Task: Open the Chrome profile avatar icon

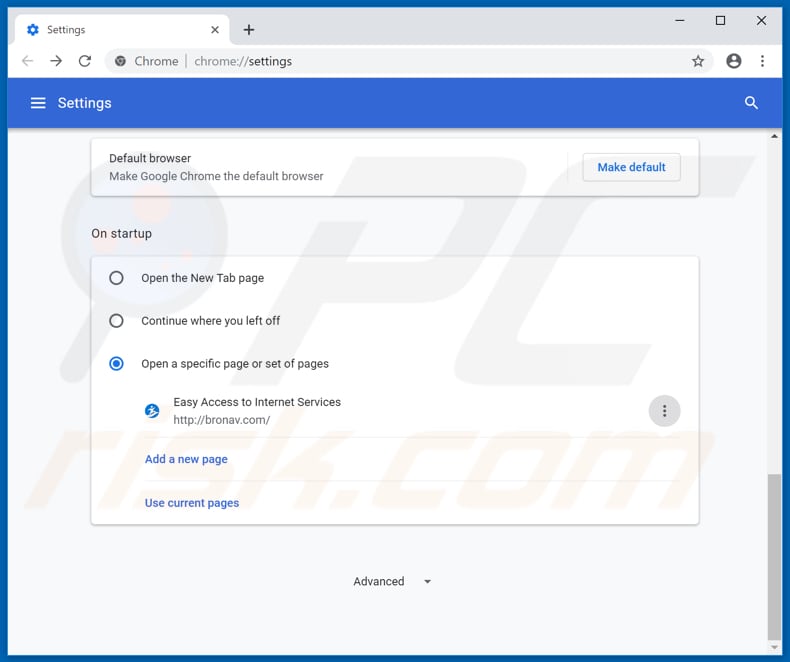Action: [x=734, y=61]
